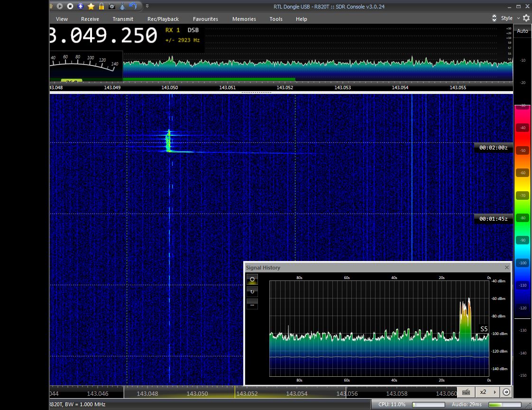Click the x2 zoom button
Image resolution: width=532 pixels, height=410 pixels.
point(483,392)
